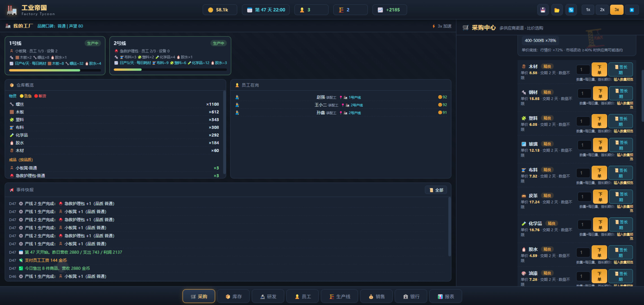644x305 pixels.
Task: Click the 螺丝 ×1108 warehouse row
Action: [114, 104]
